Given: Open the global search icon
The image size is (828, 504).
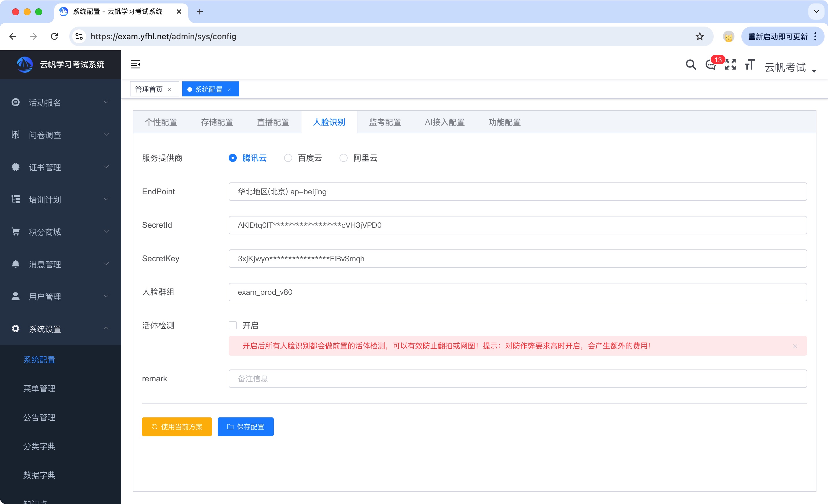Looking at the screenshot, I should 691,65.
